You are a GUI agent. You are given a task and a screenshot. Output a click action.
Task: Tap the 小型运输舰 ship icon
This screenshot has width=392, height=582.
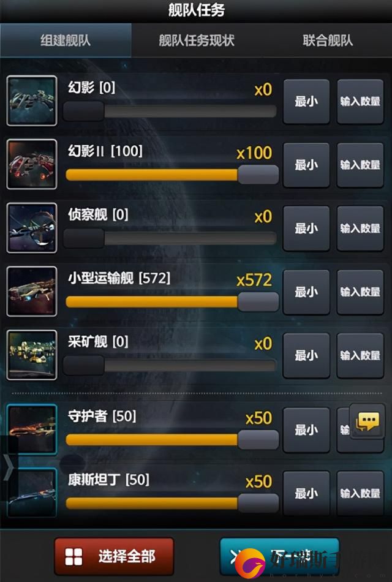32,292
